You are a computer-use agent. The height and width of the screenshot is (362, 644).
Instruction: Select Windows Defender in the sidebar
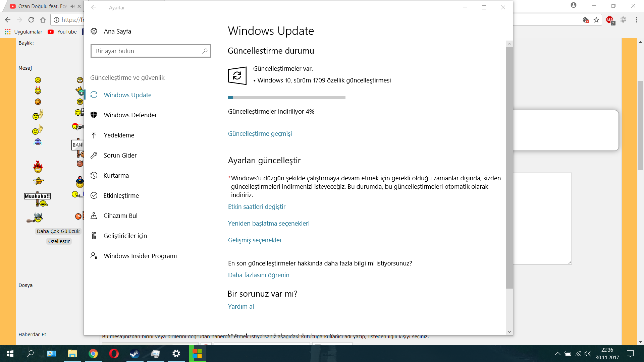(148, 115)
